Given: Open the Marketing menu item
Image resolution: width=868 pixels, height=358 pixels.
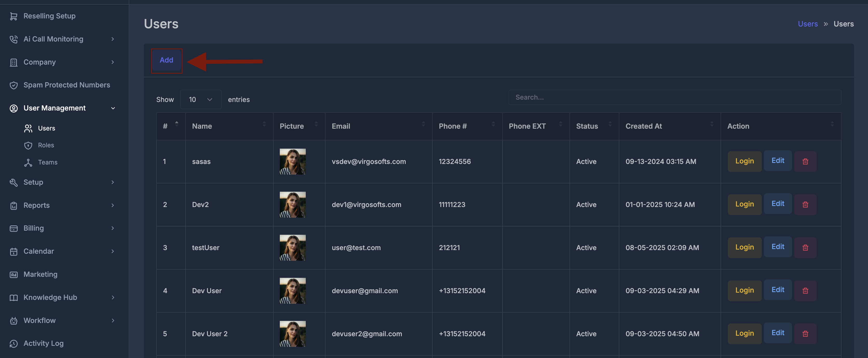Looking at the screenshot, I should [x=40, y=274].
